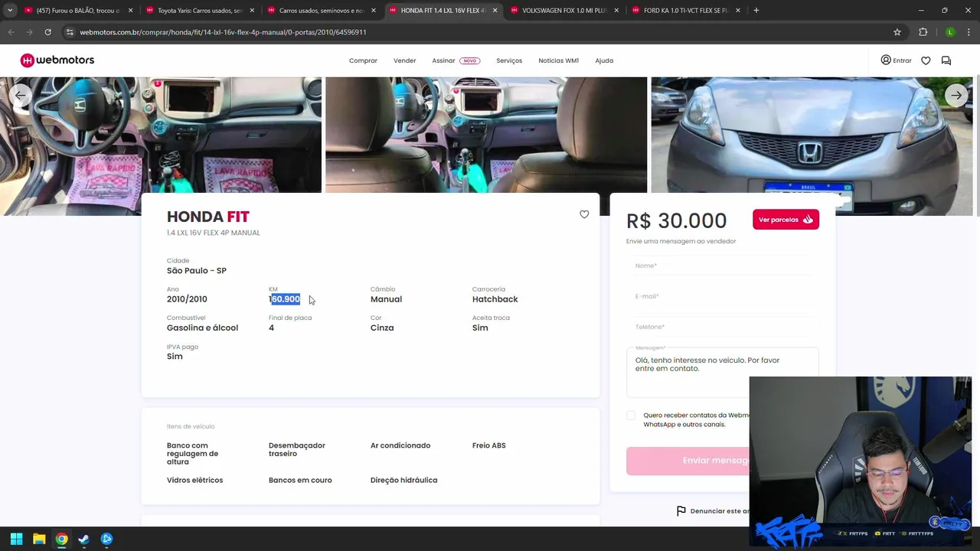Screen dimensions: 980x551
Task: Open the chat messages icon in header
Action: pos(946,60)
